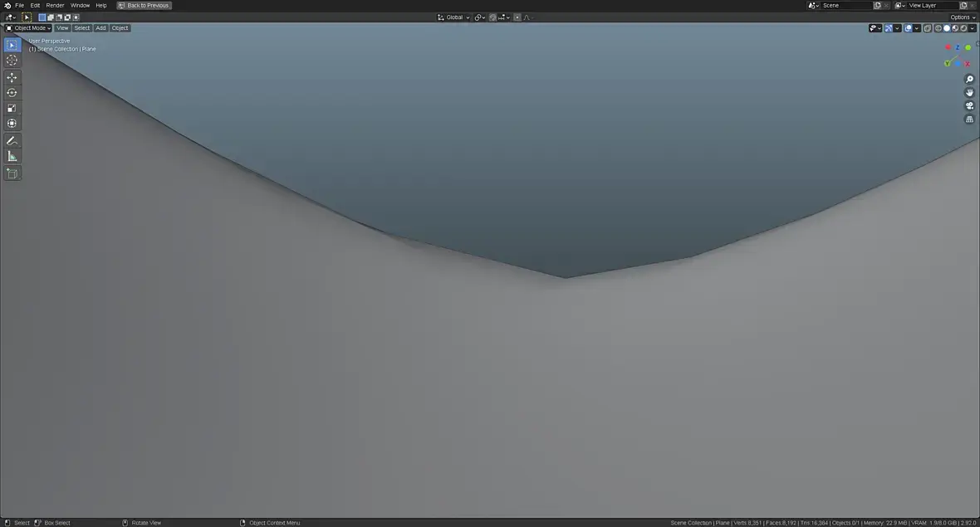Open the Options dropdown
980x527 pixels.
963,17
